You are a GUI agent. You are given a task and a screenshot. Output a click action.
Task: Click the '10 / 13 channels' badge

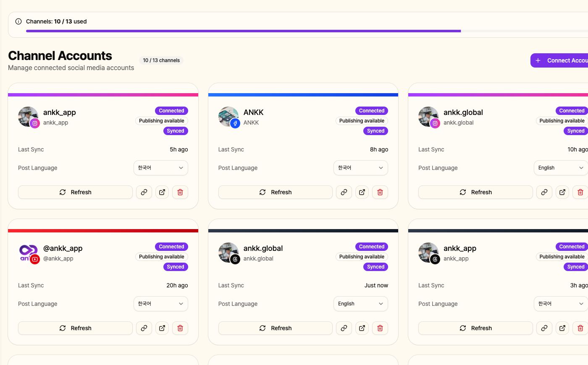(161, 60)
